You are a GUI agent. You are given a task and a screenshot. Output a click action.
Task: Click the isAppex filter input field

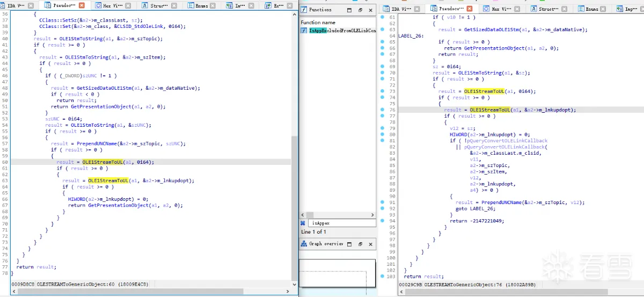(341, 223)
